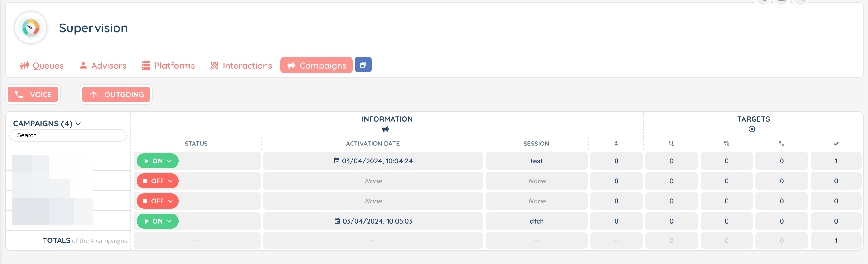This screenshot has height=264, width=868.
Task: Click the Supervision gauge logo icon
Action: click(31, 28)
